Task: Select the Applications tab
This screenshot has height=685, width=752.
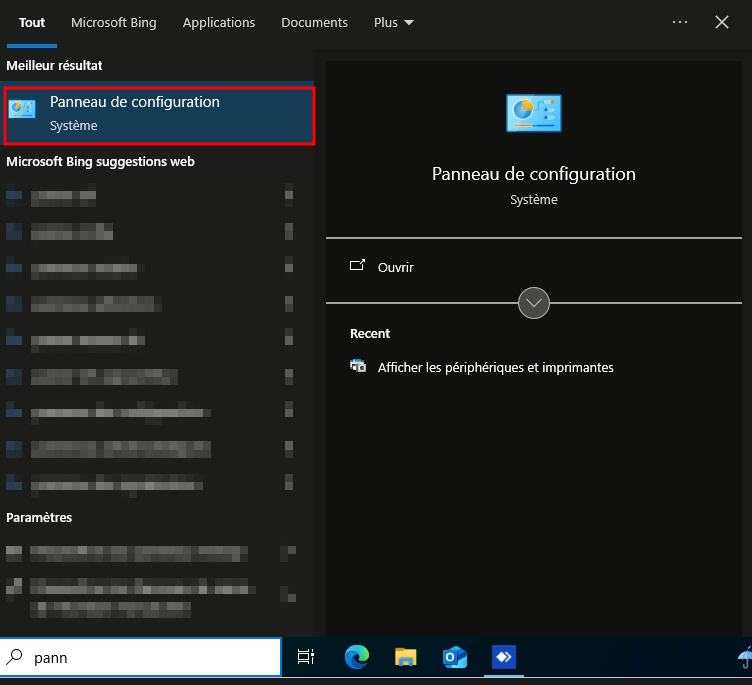Action: (x=219, y=23)
